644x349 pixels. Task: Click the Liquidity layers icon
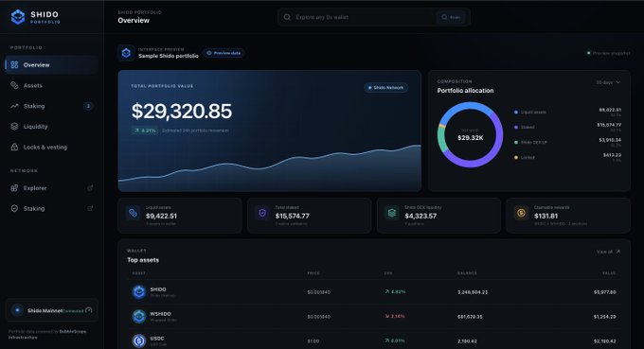coord(14,127)
